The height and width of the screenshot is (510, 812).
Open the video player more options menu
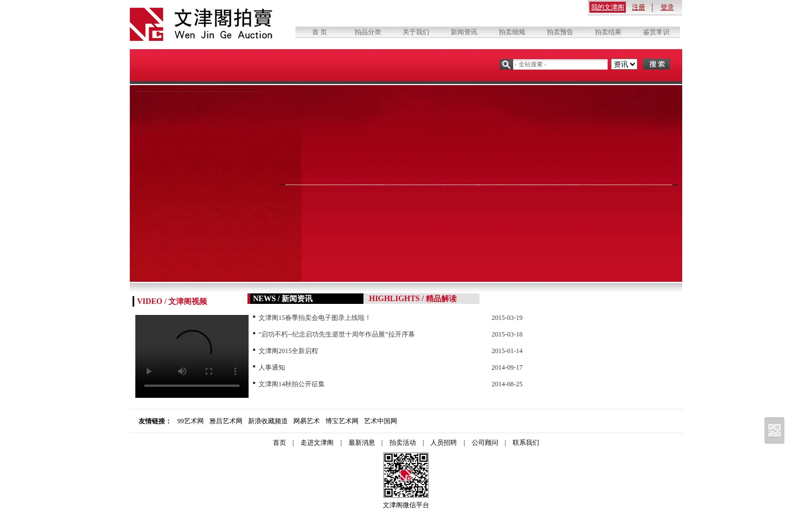pos(235,371)
